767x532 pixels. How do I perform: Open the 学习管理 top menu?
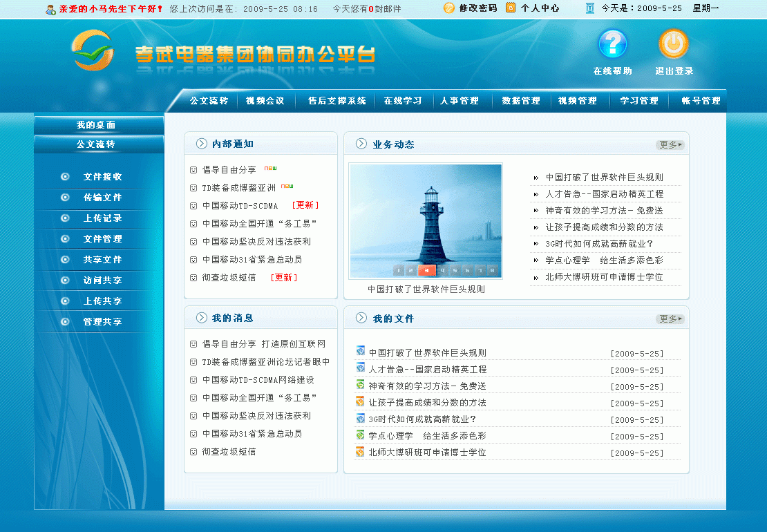point(639,101)
